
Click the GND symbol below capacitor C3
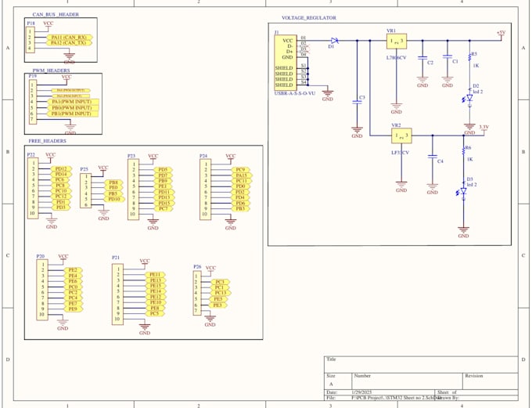click(357, 132)
